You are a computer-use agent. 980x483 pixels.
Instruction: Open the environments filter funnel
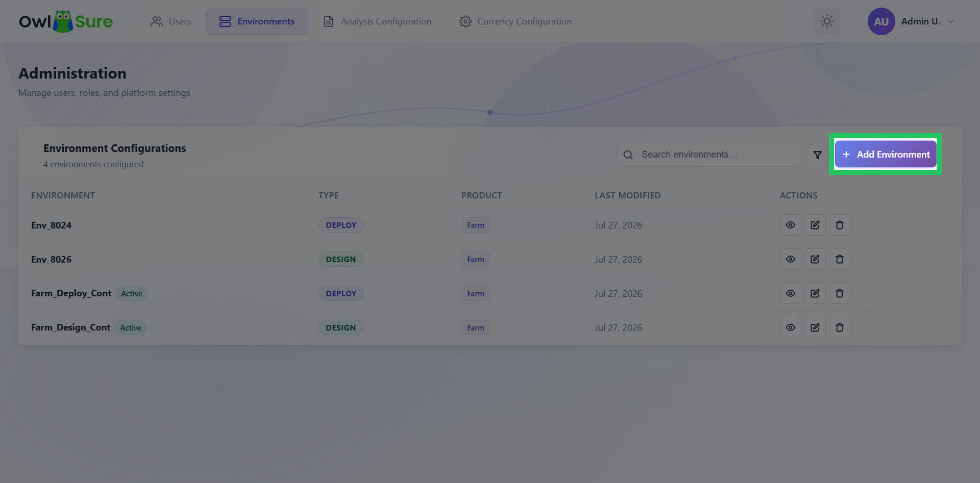point(817,155)
